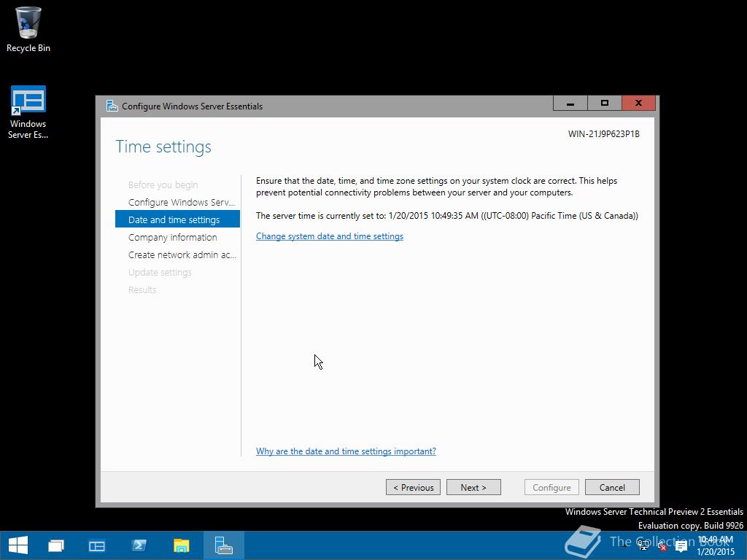Go to 'Configure Windows Serv...' step
Screen dimensions: 747x560
point(182,203)
